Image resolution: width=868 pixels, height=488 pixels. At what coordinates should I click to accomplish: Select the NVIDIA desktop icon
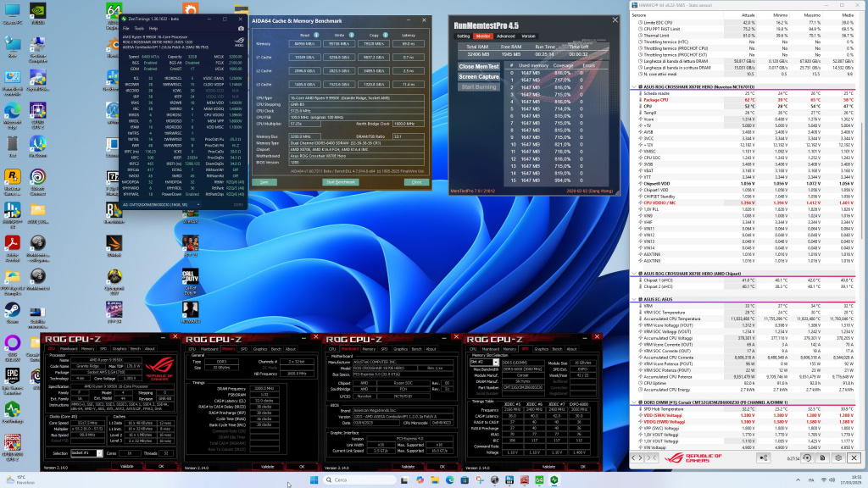click(x=37, y=14)
